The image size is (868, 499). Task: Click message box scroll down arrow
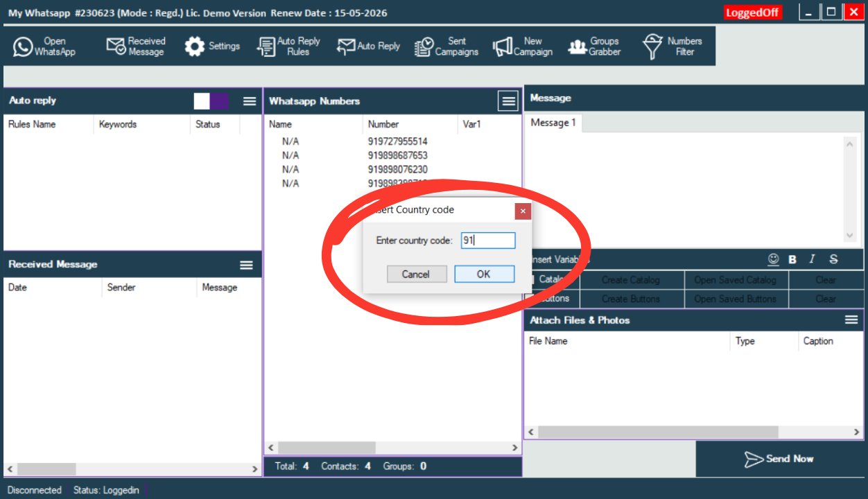click(850, 236)
